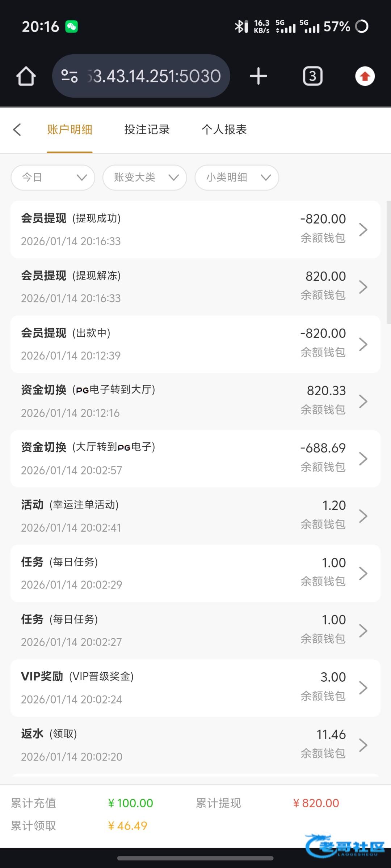The height and width of the screenshot is (868, 391).
Task: Select the 账户明细 tab
Action: (x=70, y=129)
